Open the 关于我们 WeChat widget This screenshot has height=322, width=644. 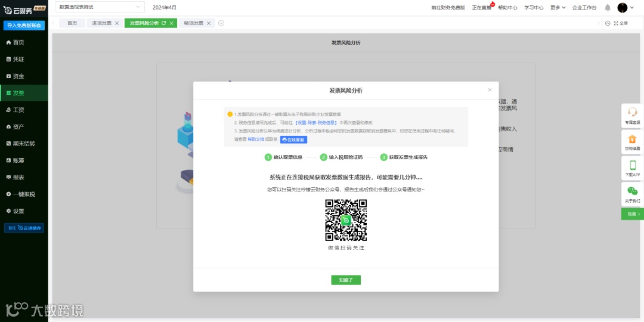click(x=633, y=194)
